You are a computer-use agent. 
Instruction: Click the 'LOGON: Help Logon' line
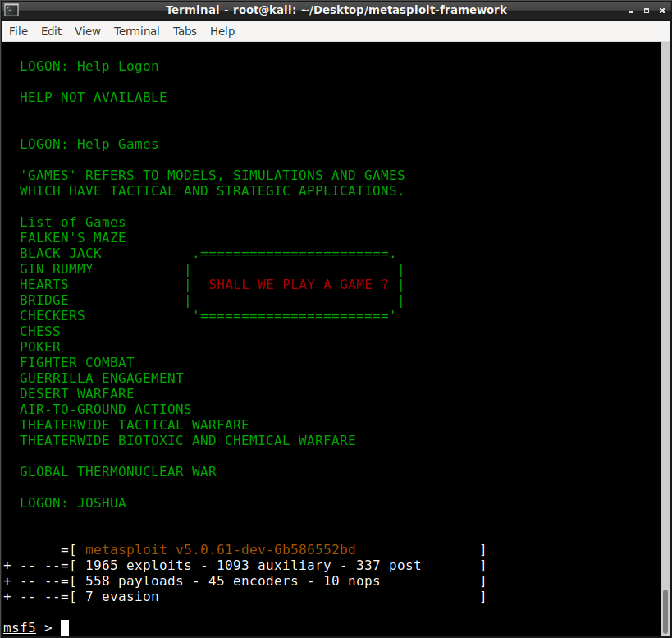pos(89,66)
